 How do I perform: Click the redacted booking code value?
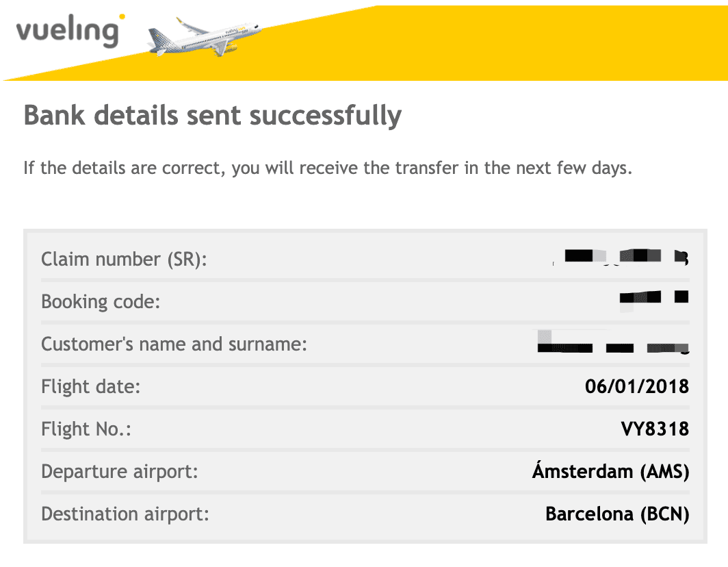654,299
